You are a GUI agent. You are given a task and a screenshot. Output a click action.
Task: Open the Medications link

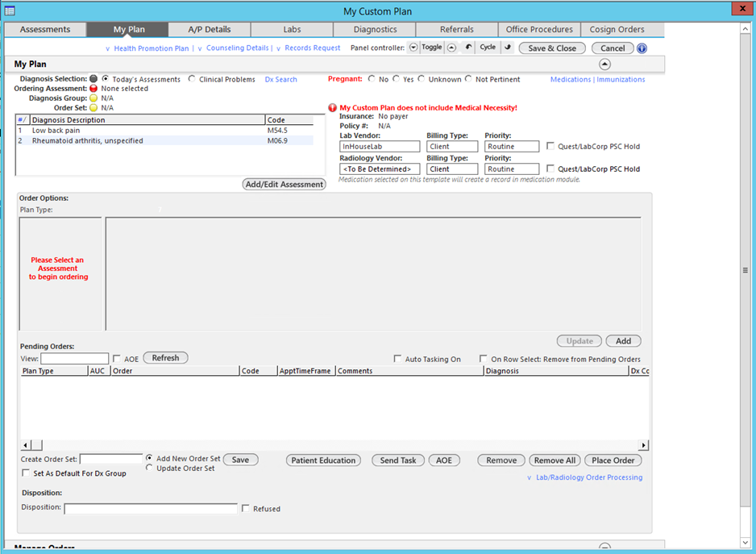click(x=571, y=80)
